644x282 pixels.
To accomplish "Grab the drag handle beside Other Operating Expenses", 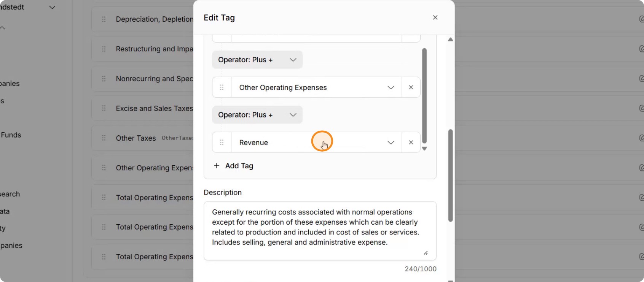I will coord(222,87).
